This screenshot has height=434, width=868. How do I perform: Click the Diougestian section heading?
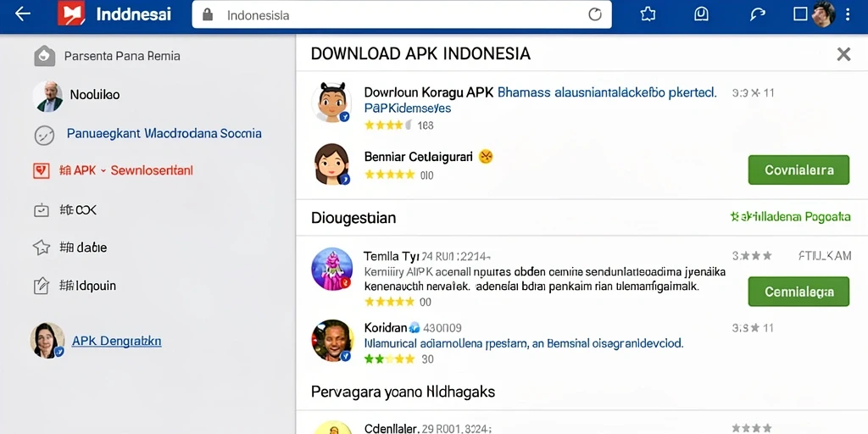(x=353, y=218)
